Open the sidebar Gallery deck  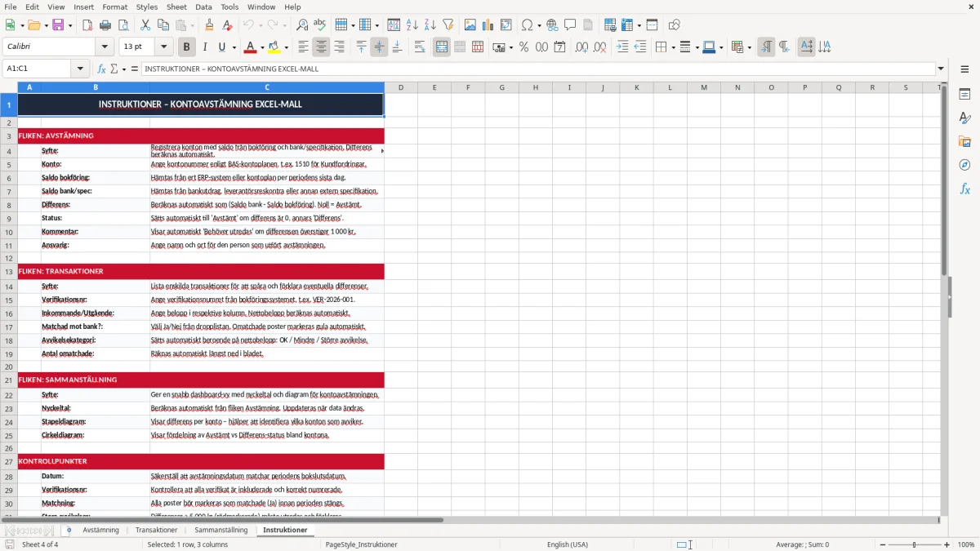click(x=964, y=142)
